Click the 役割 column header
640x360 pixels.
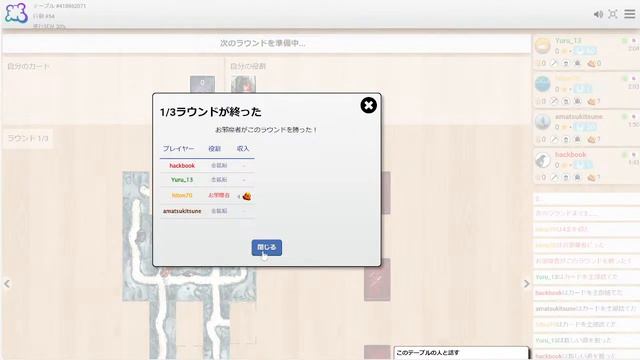215,149
